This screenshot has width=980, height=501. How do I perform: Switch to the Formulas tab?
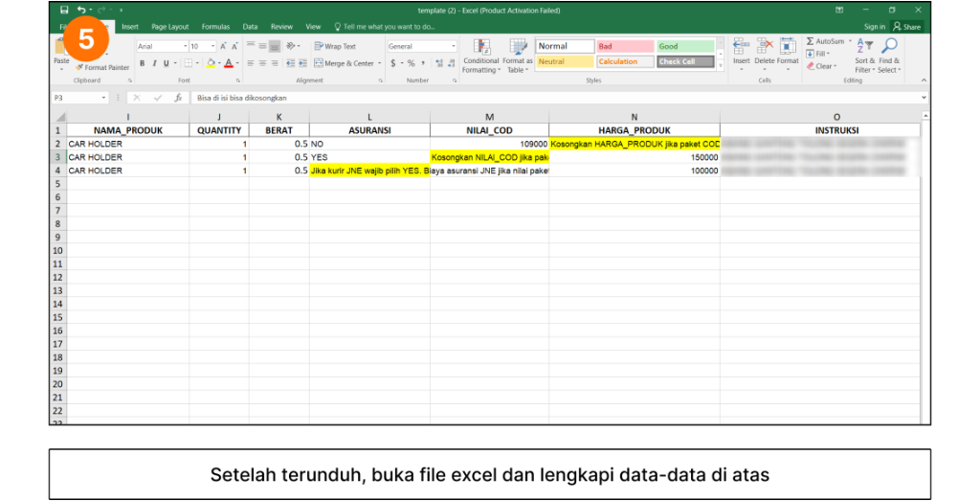pos(215,27)
